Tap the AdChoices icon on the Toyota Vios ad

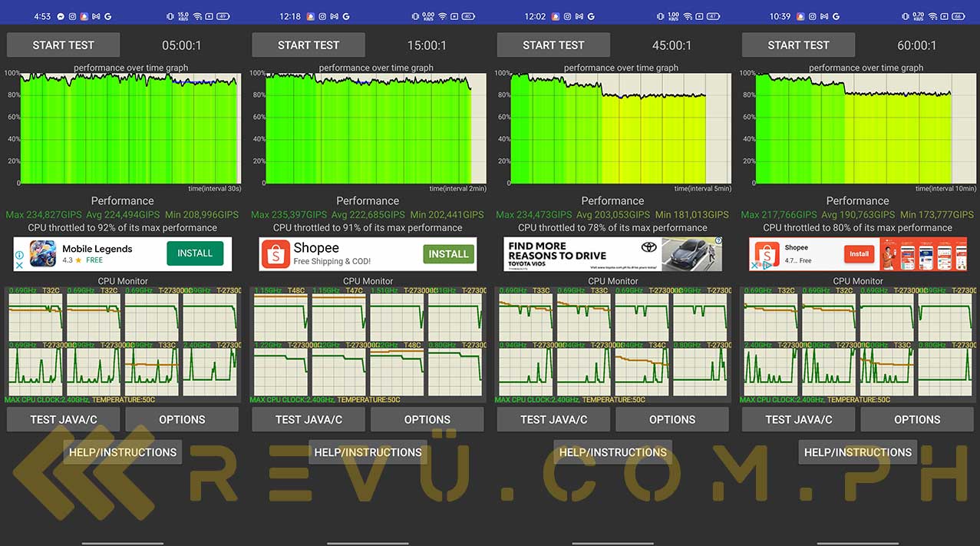pyautogui.click(x=718, y=240)
